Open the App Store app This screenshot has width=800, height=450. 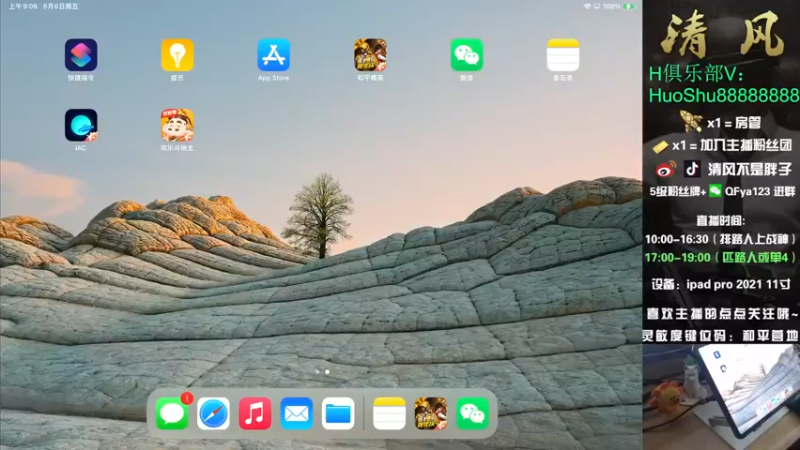(273, 55)
